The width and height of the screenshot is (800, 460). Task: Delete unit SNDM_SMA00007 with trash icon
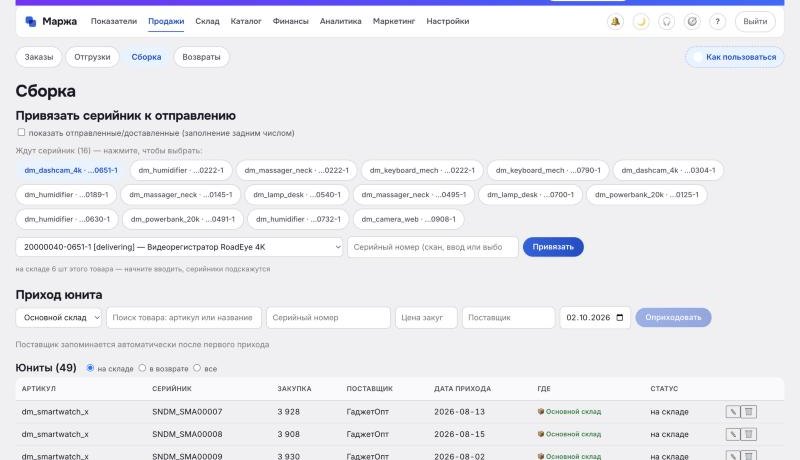point(748,412)
